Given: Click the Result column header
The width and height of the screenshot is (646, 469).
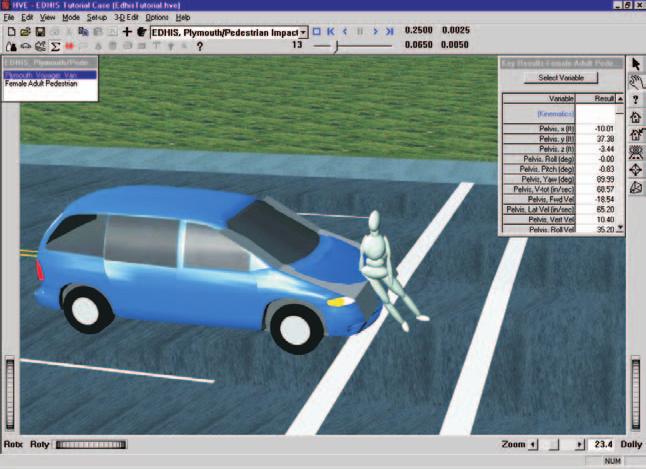Looking at the screenshot, I should coord(596,98).
